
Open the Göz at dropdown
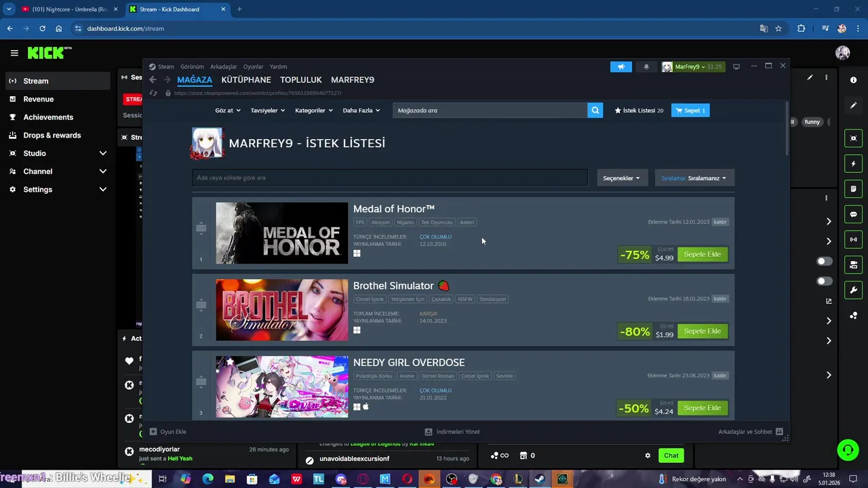click(227, 110)
